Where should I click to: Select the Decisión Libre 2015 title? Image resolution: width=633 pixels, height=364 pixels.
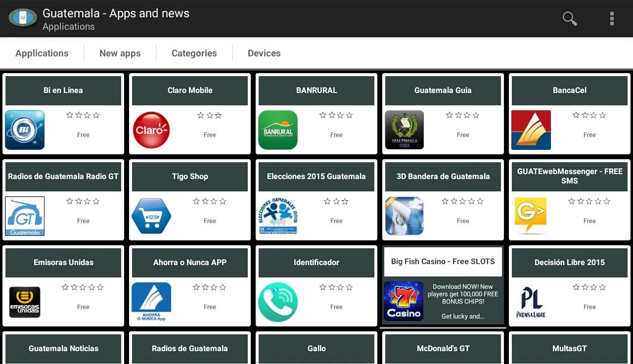click(x=570, y=263)
